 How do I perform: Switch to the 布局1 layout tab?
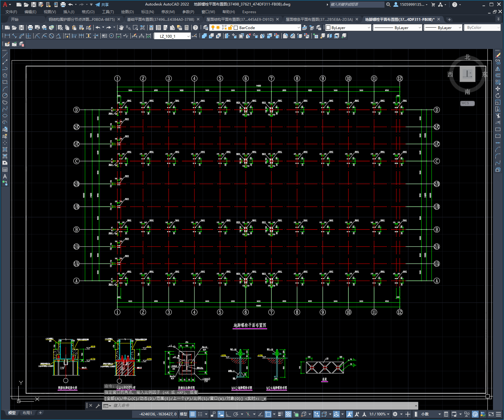pos(27,413)
